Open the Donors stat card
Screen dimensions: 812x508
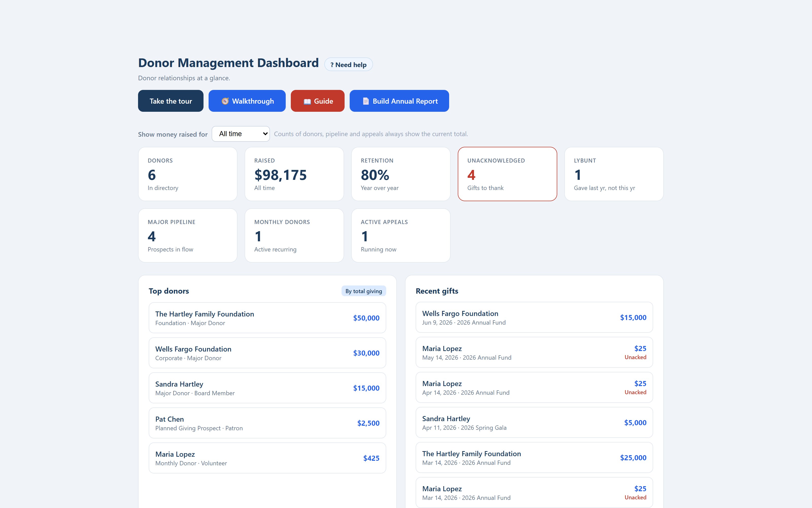pyautogui.click(x=188, y=174)
